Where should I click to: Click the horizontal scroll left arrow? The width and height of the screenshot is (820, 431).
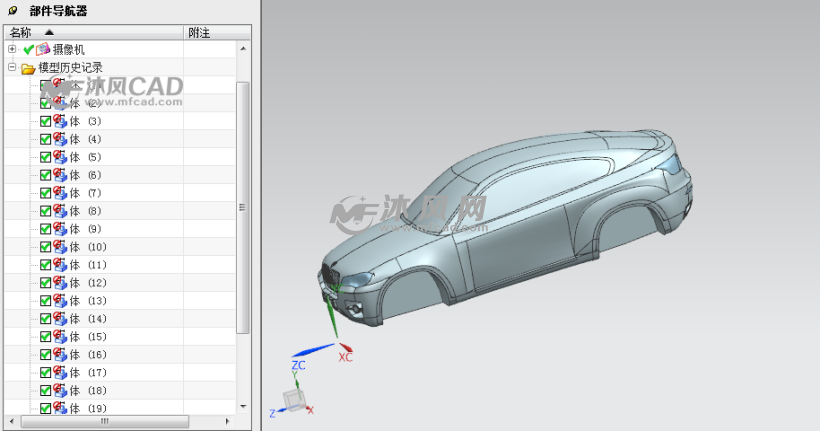[x=12, y=421]
